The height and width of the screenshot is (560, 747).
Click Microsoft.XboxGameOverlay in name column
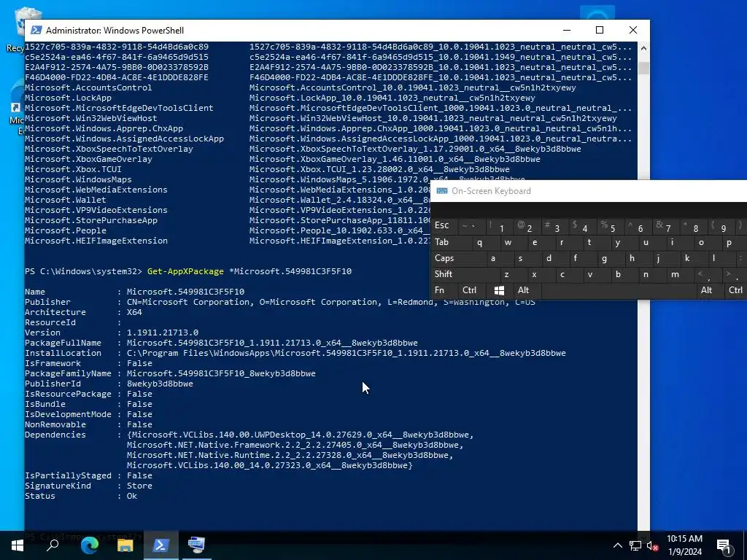(x=88, y=159)
